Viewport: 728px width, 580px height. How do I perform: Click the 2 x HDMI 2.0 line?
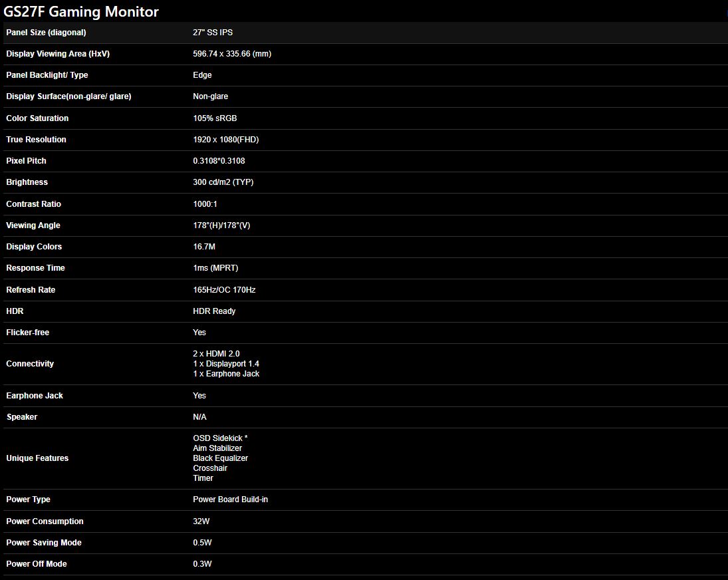click(216, 355)
